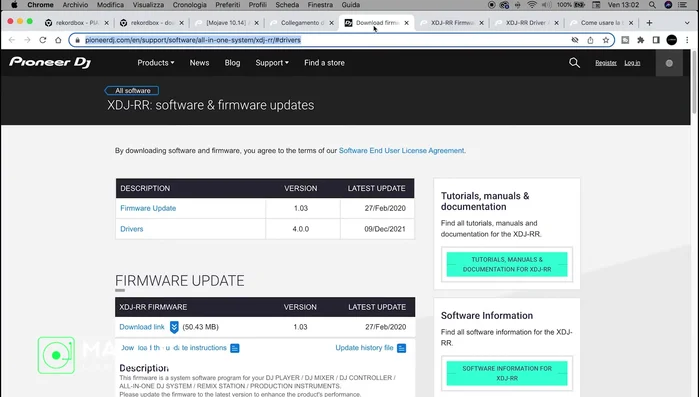
Task: Switch to the XDJ-RR Driver tab
Action: 526,23
